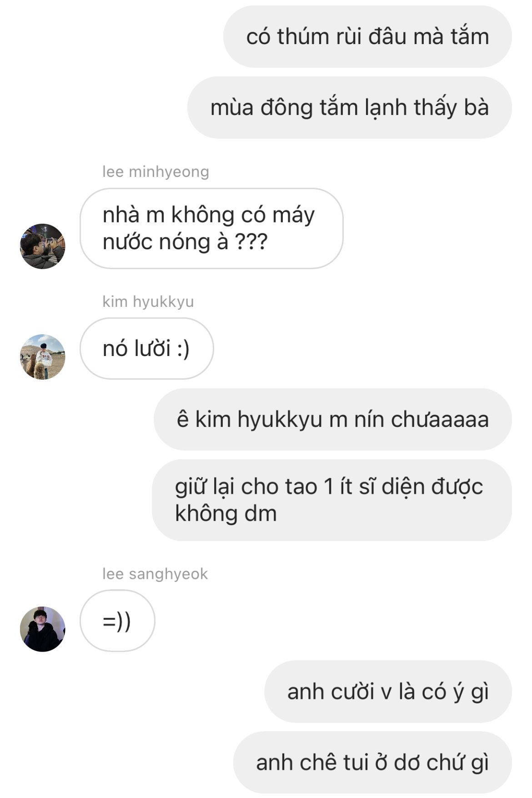
Task: Tap 'nước nóng' text in incoming bubble
Action: pyautogui.click(x=156, y=241)
